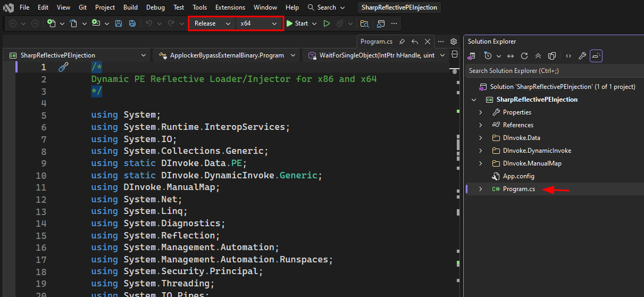Expand the Properties node
The image size is (644, 297).
481,112
